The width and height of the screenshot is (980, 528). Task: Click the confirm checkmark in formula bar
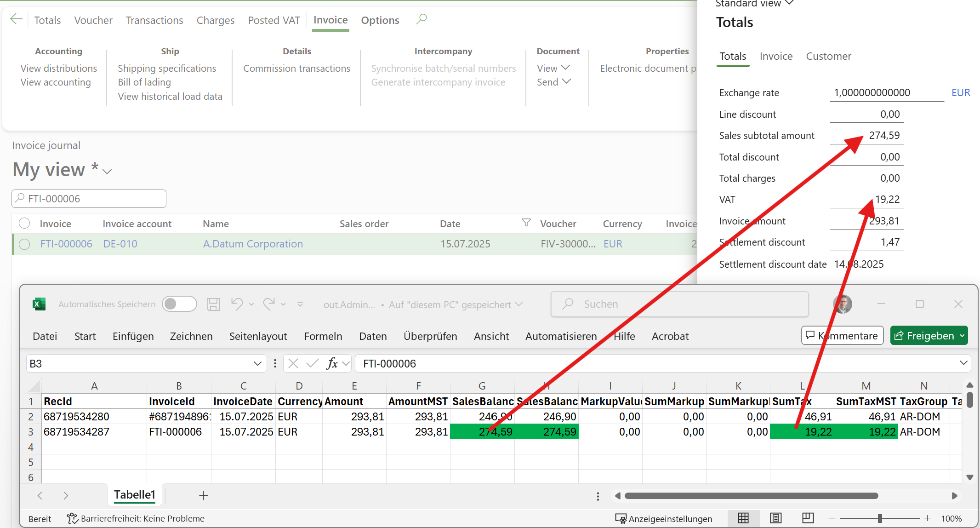click(312, 363)
